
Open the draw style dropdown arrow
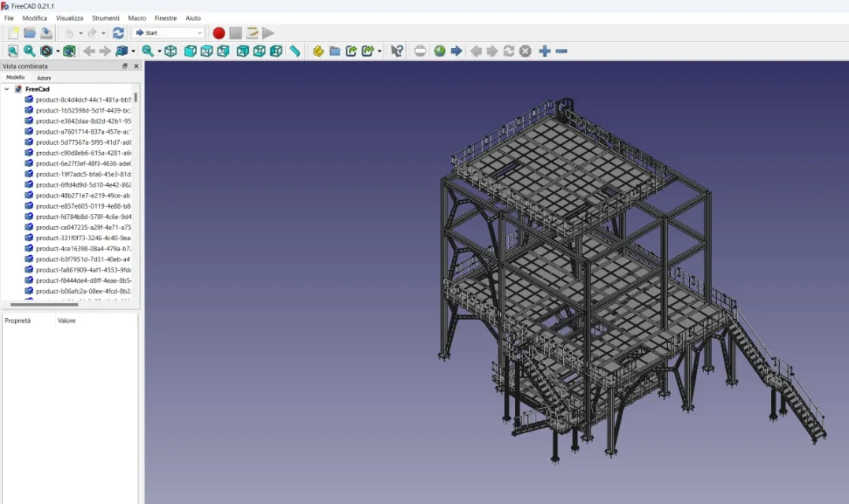(57, 51)
